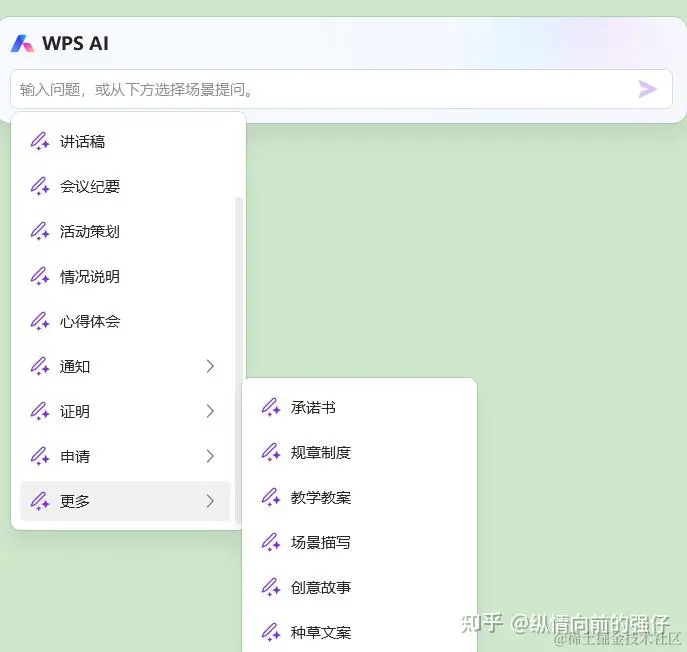The height and width of the screenshot is (652, 687).
Task: Click the scene list vertical scrollbar
Action: pos(239,360)
